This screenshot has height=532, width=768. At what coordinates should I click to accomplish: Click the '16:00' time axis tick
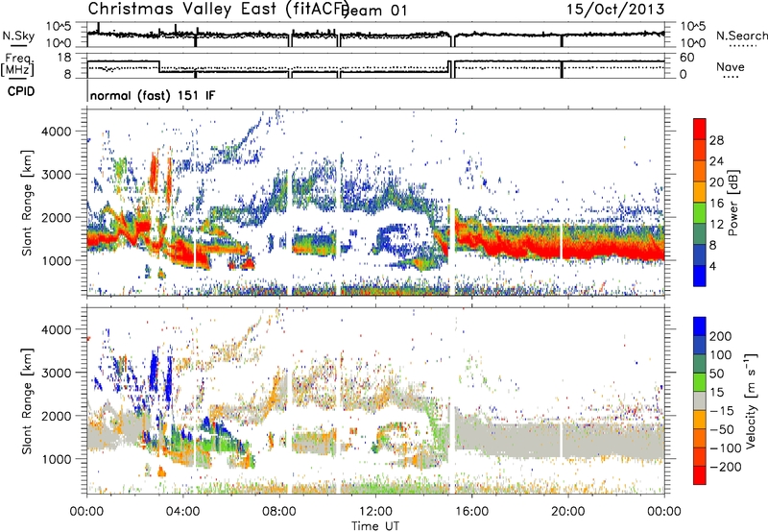click(x=471, y=512)
